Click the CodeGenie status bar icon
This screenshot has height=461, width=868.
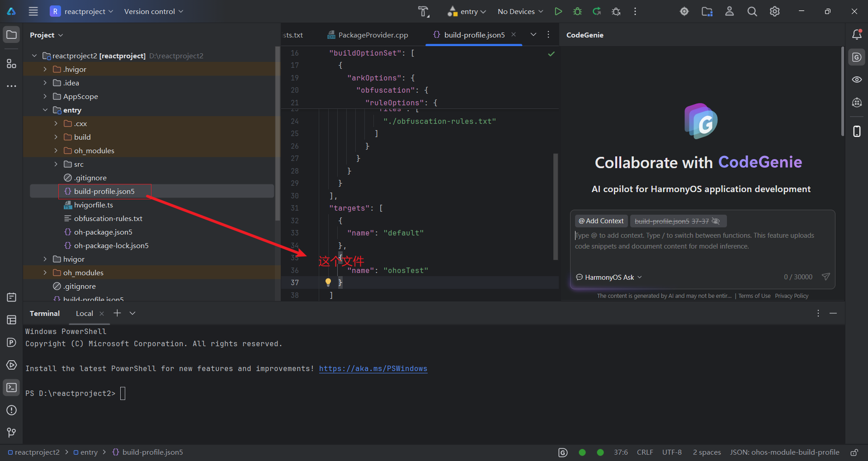tap(563, 452)
